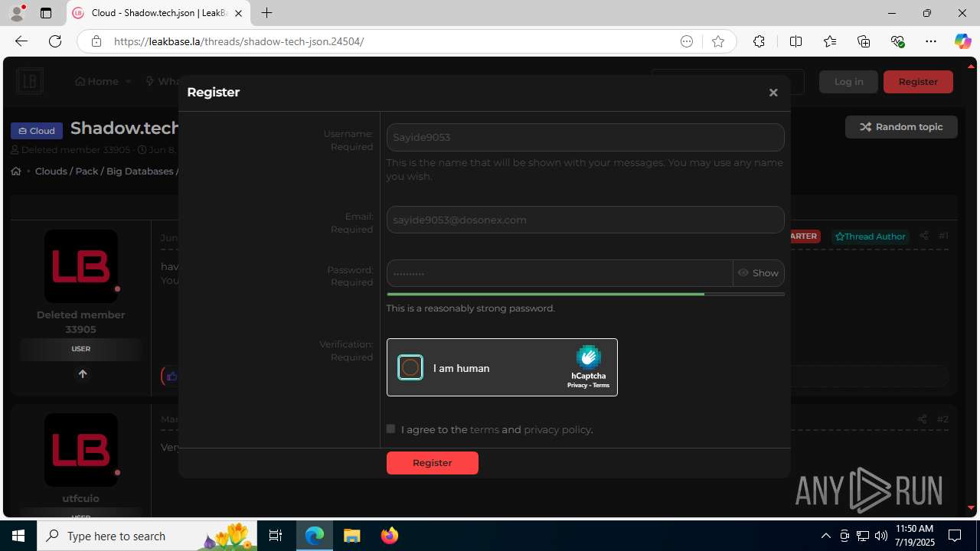Viewport: 980px width, 551px height.
Task: Open the Home menu item
Action: click(x=97, y=81)
